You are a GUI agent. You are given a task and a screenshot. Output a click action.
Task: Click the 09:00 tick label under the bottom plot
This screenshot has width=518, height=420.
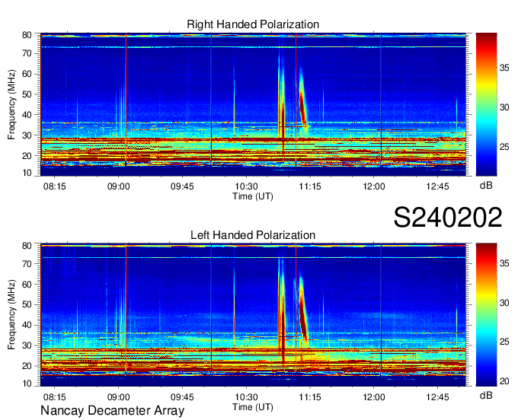pos(118,397)
